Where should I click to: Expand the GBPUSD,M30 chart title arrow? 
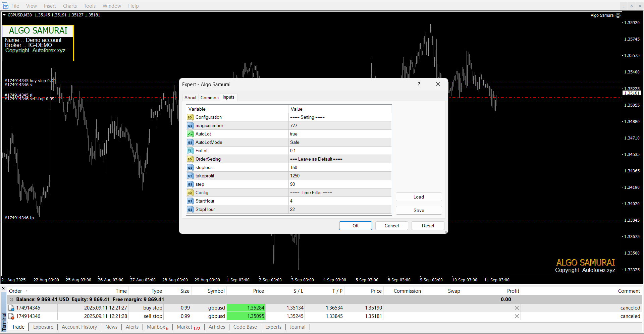click(x=4, y=15)
